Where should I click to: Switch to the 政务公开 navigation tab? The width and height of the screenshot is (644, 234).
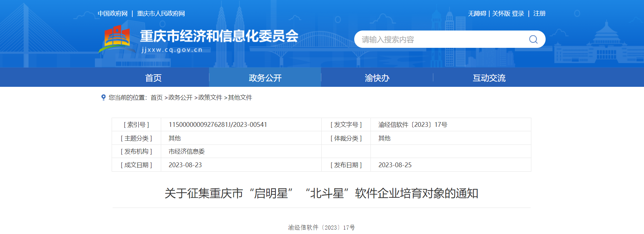(265, 78)
